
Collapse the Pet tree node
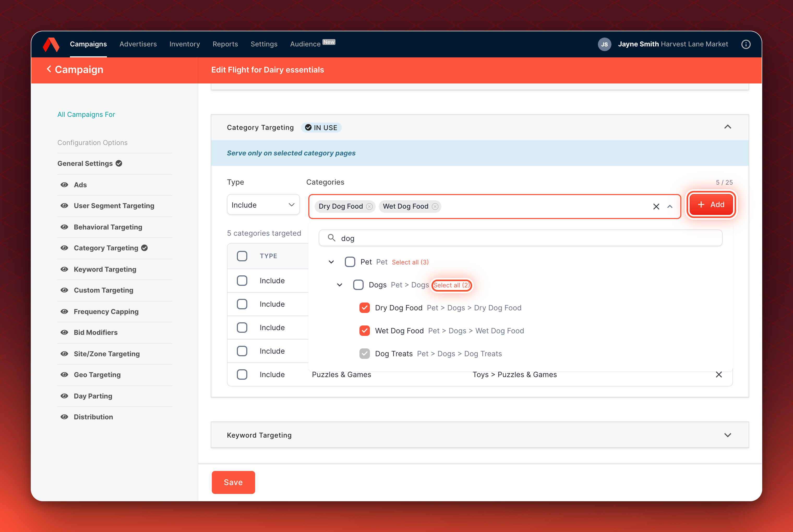coord(331,262)
